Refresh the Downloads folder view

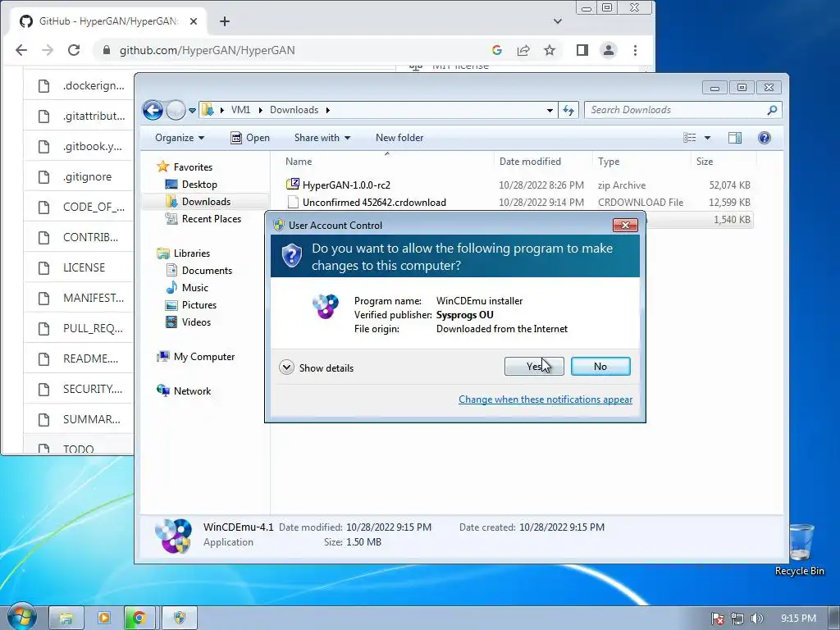(x=568, y=111)
